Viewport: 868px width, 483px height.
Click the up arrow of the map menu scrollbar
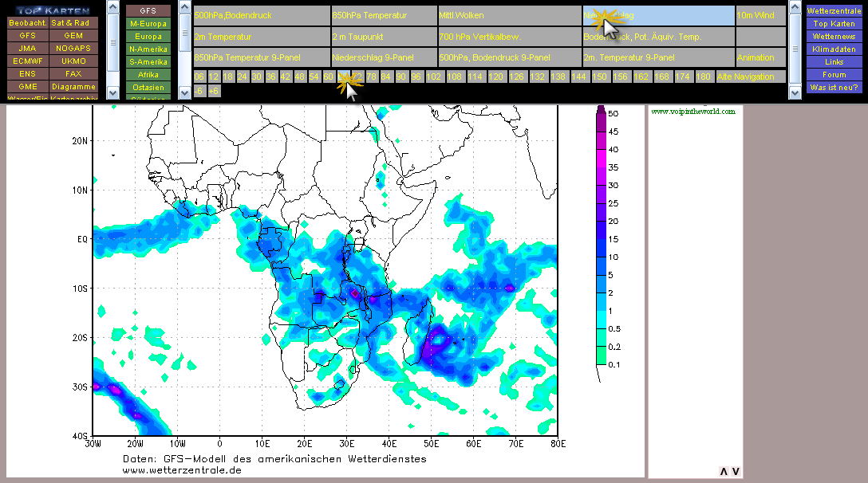(x=795, y=6)
